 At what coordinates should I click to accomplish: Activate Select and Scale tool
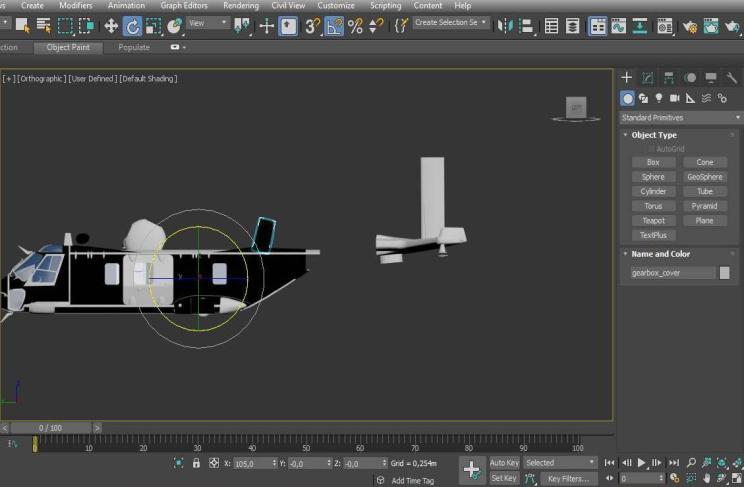(153, 26)
